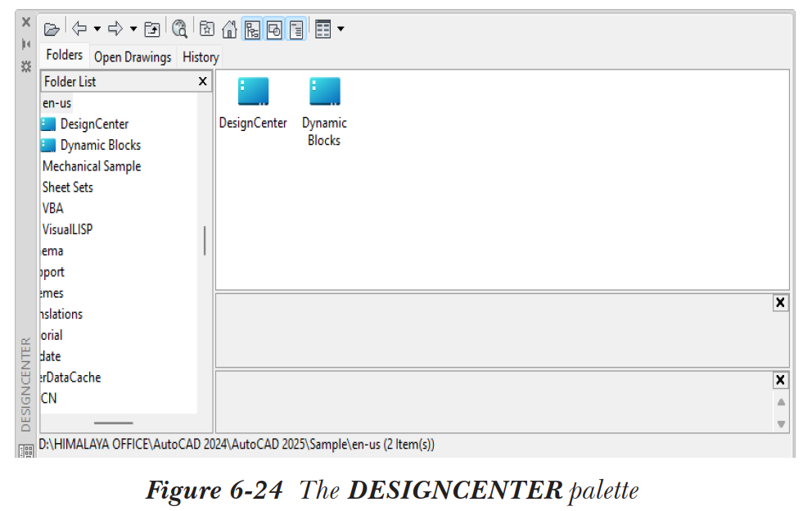Click the status bar path text
Image resolution: width=812 pixels, height=511 pixels.
coord(237,445)
